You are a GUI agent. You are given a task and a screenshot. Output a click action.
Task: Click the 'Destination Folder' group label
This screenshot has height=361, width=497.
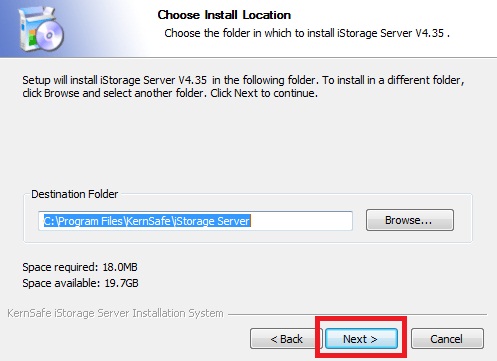pos(75,194)
